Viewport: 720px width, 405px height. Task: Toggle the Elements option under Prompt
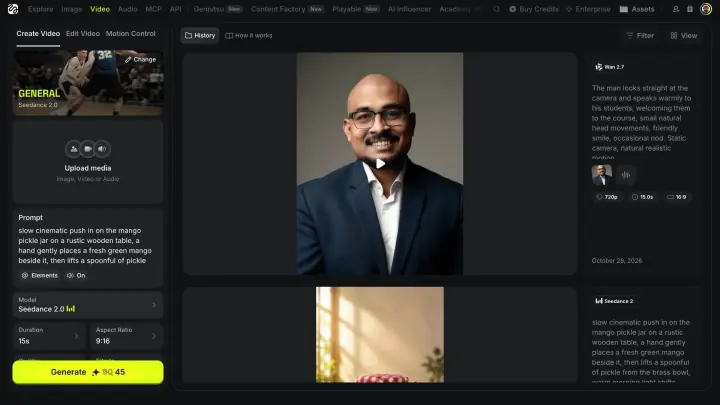40,276
